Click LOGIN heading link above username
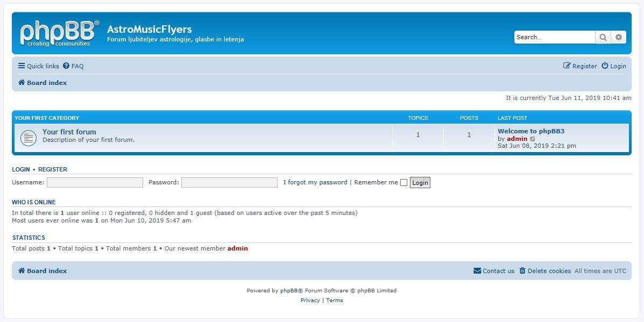The image size is (644, 322). click(x=21, y=169)
